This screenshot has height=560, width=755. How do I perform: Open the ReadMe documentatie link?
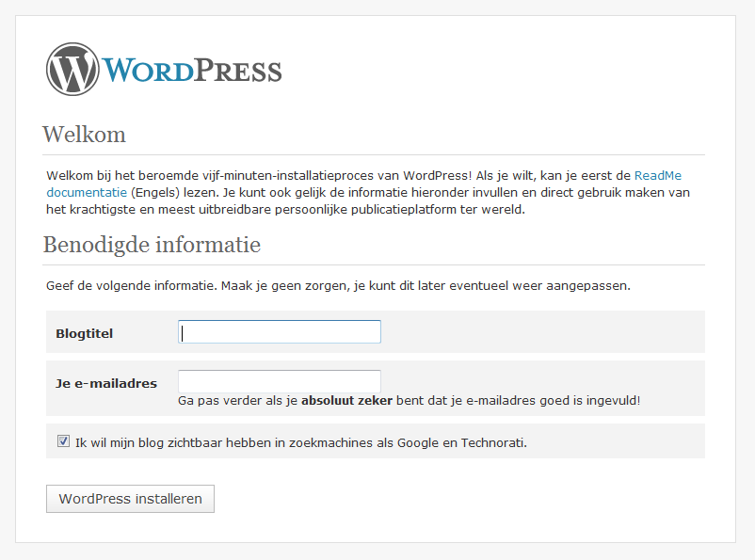coord(657,175)
